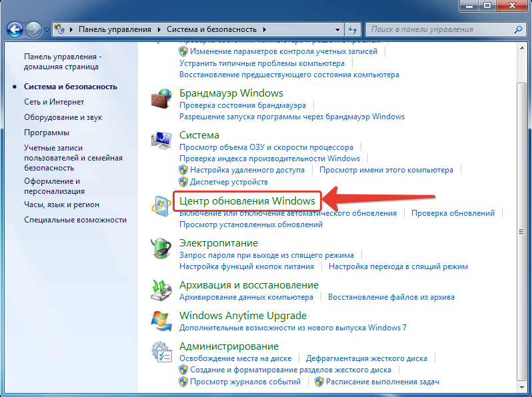Open the Система heading

(x=199, y=135)
